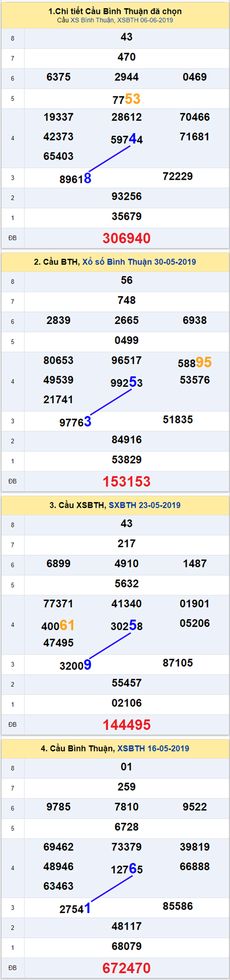
Task: Click the prize number 68079
Action: coord(126,947)
